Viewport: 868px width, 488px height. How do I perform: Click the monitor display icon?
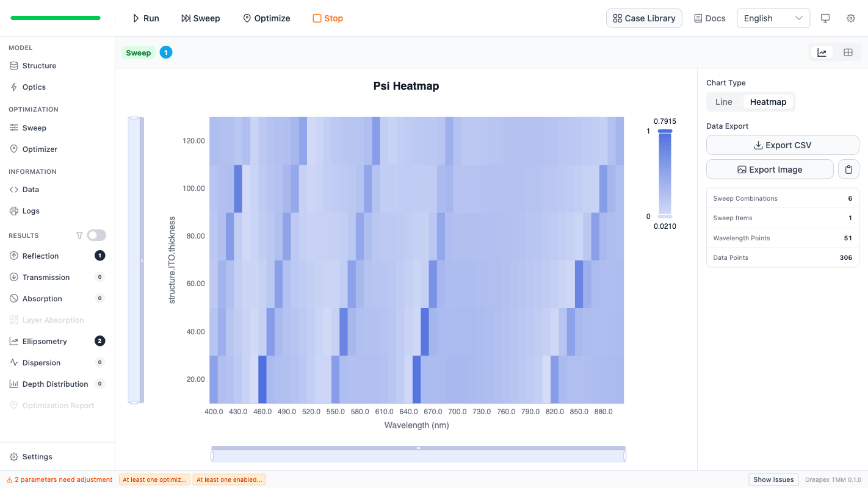point(825,18)
